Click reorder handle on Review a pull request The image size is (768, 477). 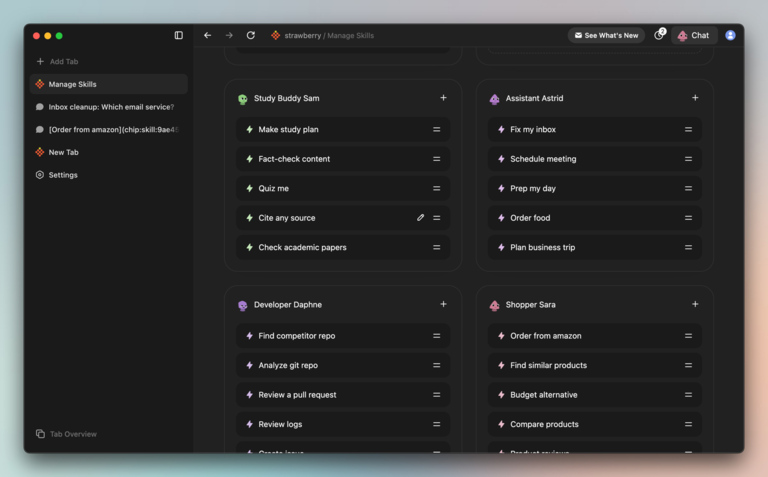click(436, 395)
